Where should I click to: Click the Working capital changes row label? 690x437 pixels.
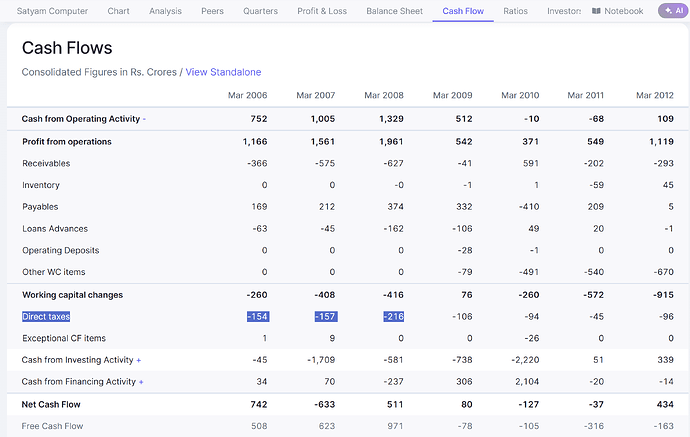73,295
